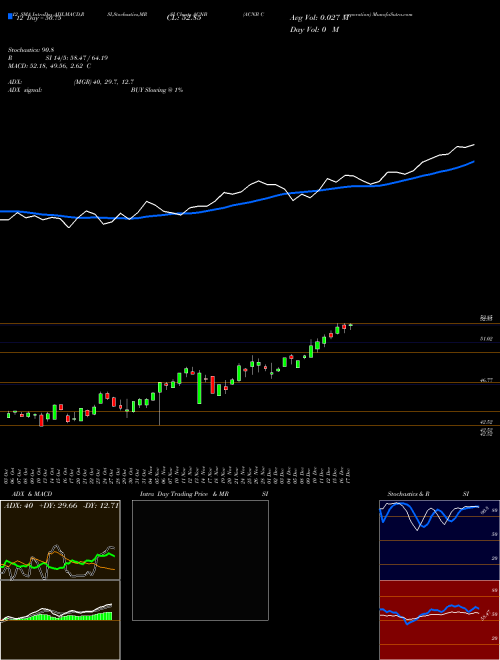Click the 'BUY Slowing @ 1%' signal text
Screen dimensions: 500x660
point(157,90)
